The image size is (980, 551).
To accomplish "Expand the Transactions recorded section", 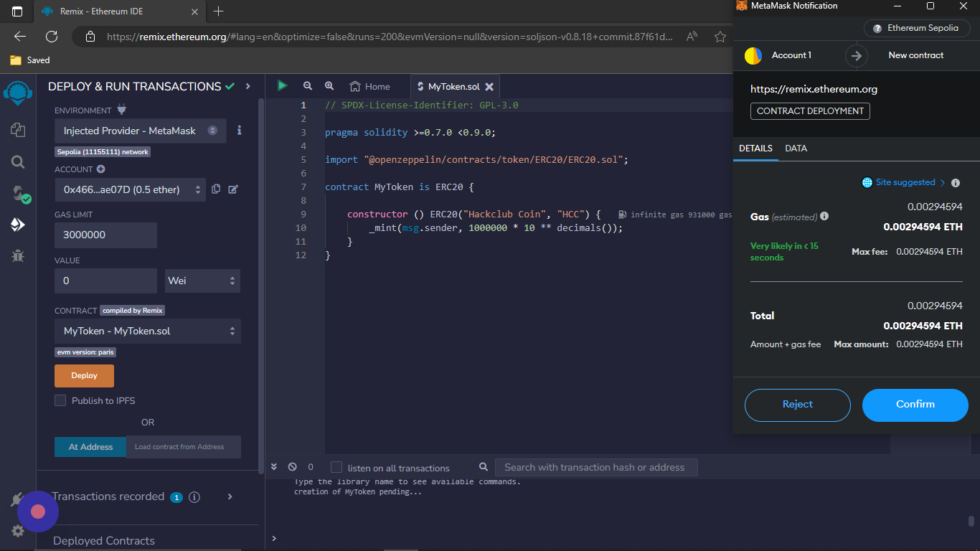I will coord(230,496).
